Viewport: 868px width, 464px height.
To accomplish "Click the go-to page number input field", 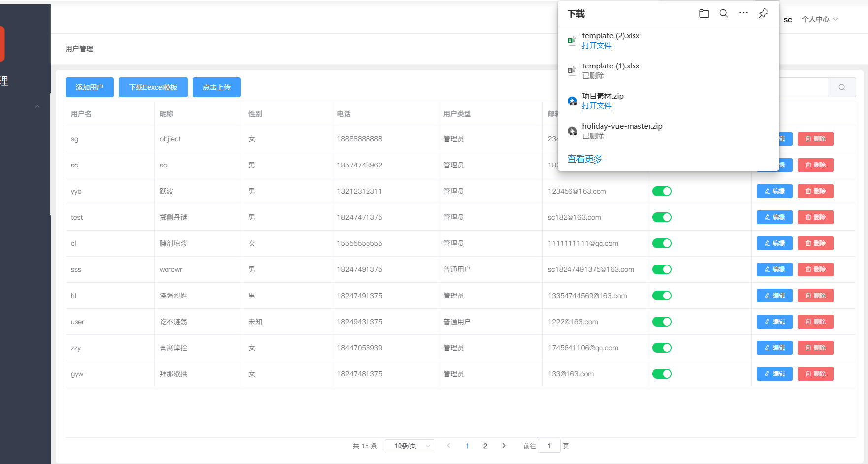I will 549,446.
